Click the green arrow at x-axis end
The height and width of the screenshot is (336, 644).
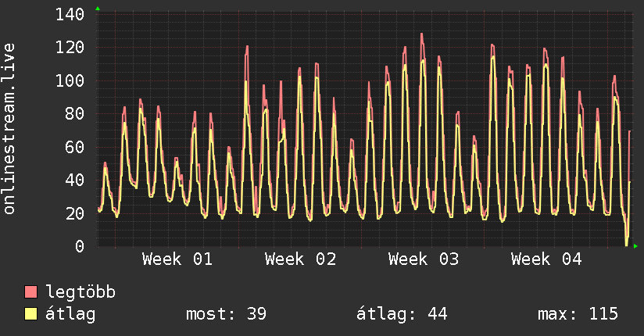[x=636, y=247]
